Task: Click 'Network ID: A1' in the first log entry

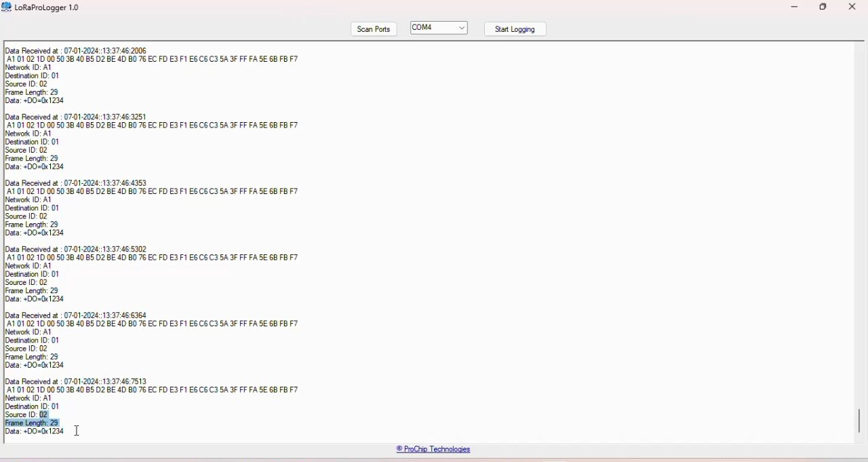Action: tap(28, 68)
